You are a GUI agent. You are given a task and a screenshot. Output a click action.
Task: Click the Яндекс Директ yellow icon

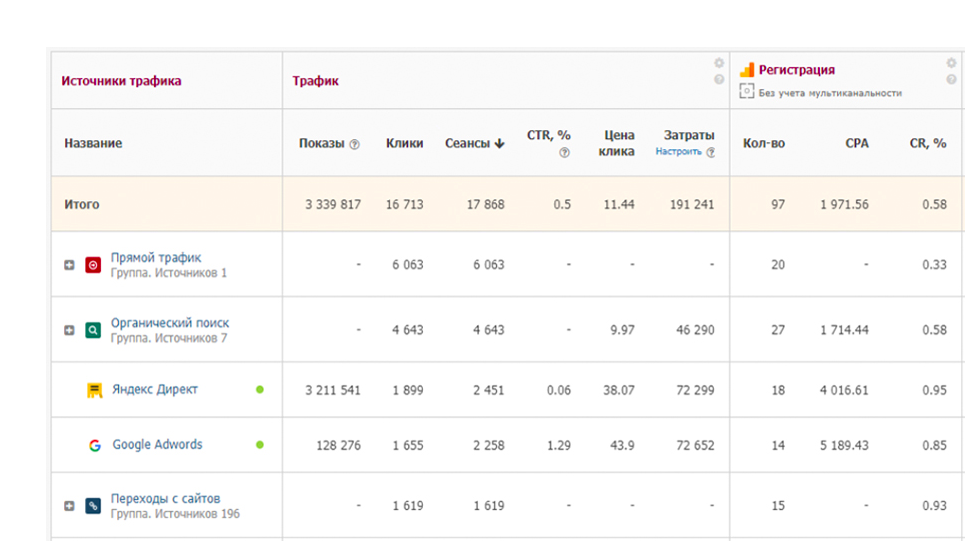pyautogui.click(x=94, y=390)
